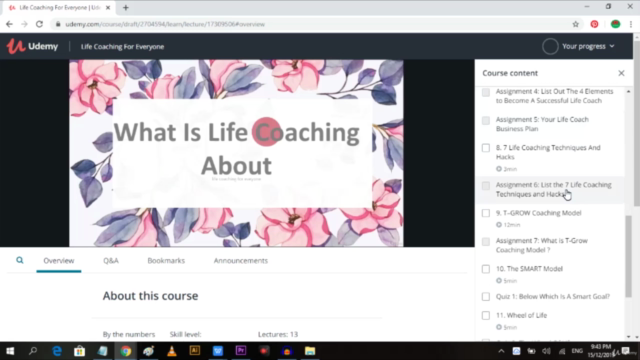Open Assignment 5: Your Life Coach Business Plan

point(542,124)
